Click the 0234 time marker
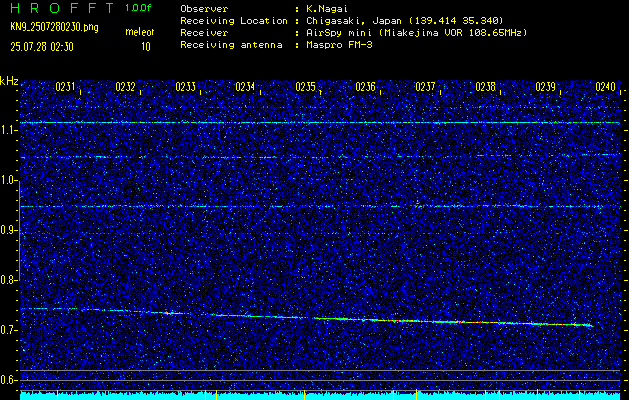 pyautogui.click(x=246, y=87)
